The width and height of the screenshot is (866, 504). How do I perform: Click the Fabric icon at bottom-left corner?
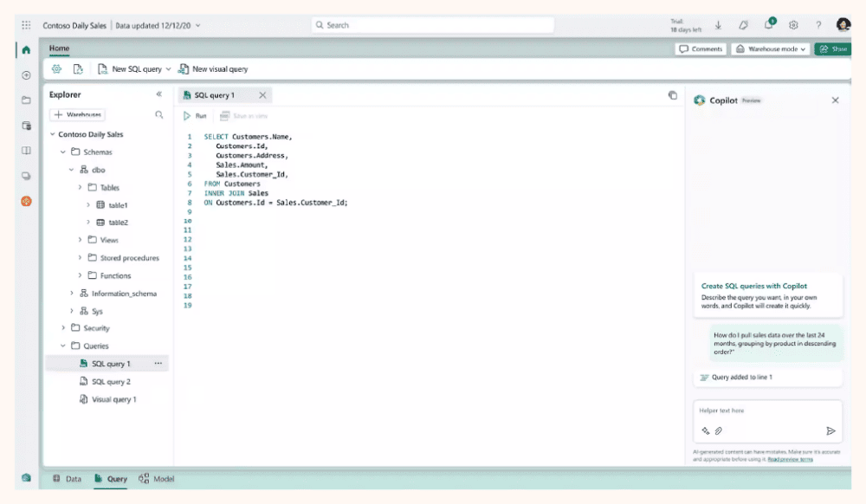(x=26, y=478)
